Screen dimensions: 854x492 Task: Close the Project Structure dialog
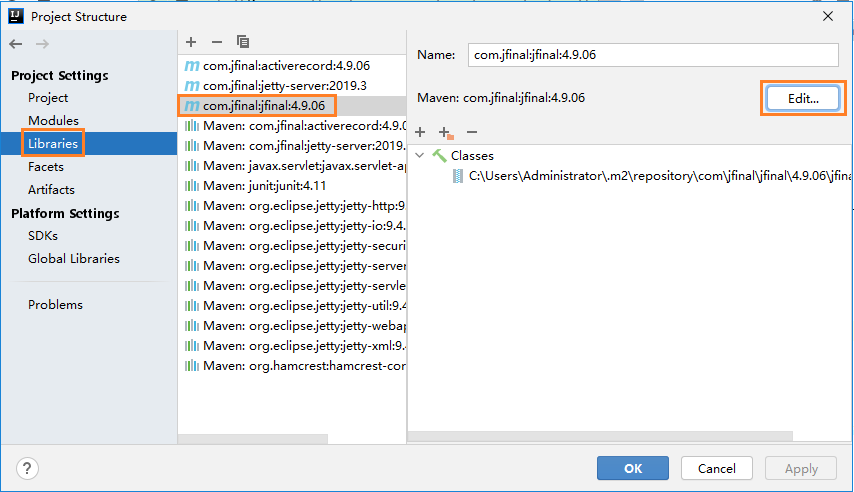[828, 16]
